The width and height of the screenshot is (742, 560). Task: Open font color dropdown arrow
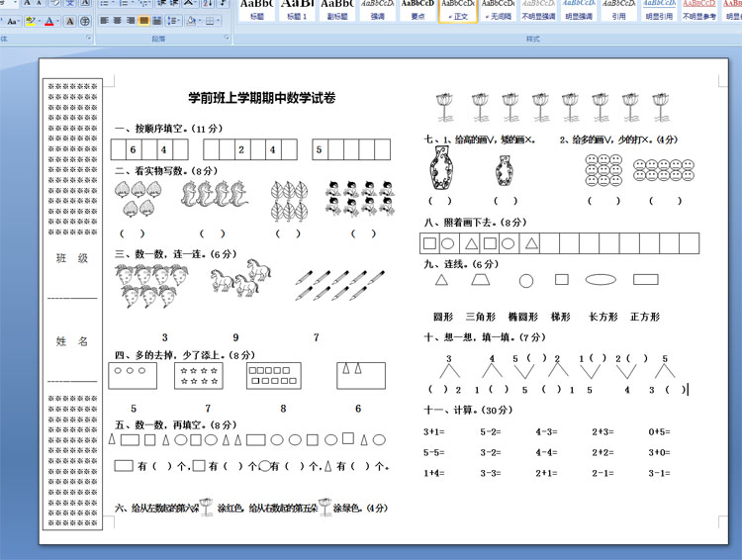(x=57, y=22)
